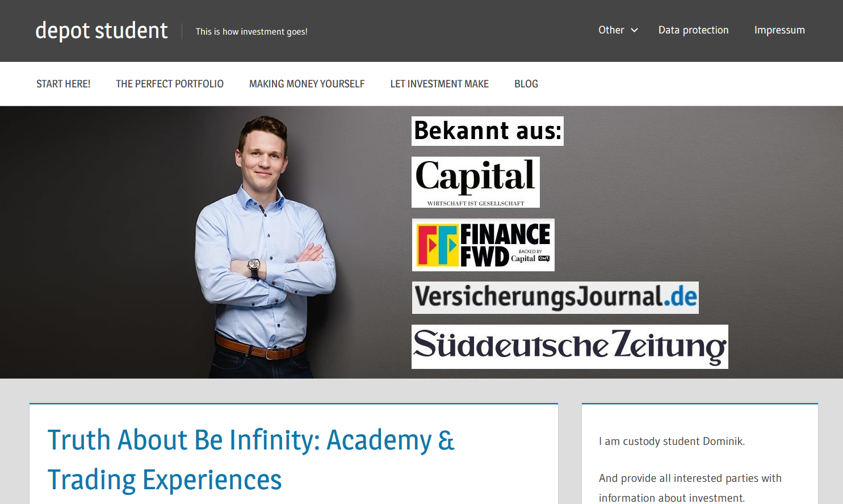Open the Truth About Be Infinity article
The width and height of the screenshot is (843, 504).
(x=251, y=460)
